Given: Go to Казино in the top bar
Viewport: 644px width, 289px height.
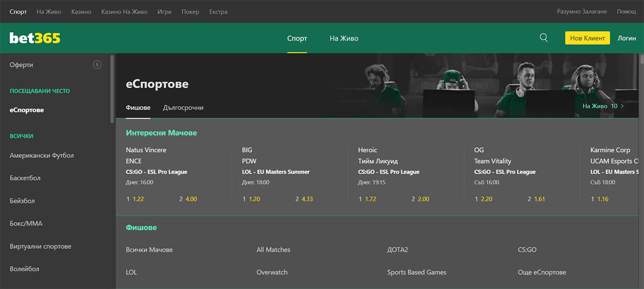Looking at the screenshot, I should pyautogui.click(x=81, y=12).
